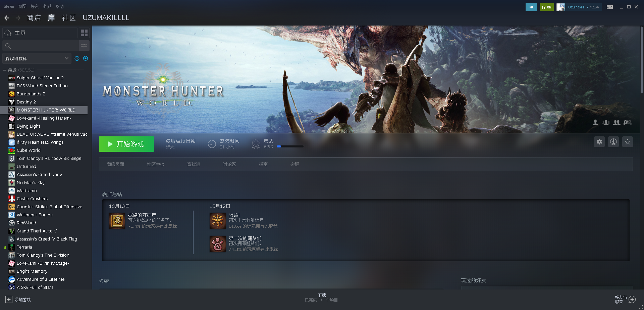Screen dimensions: 644x310
Task: Click the forward navigation arrow
Action: [x=18, y=18]
